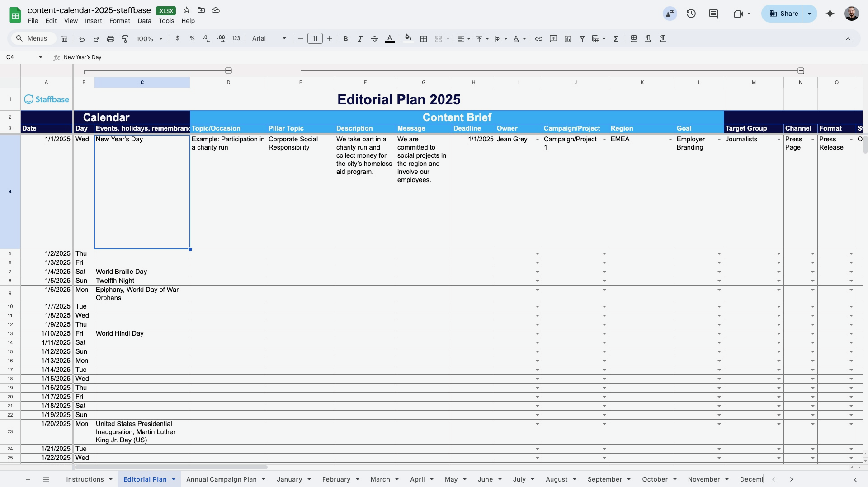The width and height of the screenshot is (868, 487).
Task: Open the font family dropdown
Action: (x=269, y=39)
